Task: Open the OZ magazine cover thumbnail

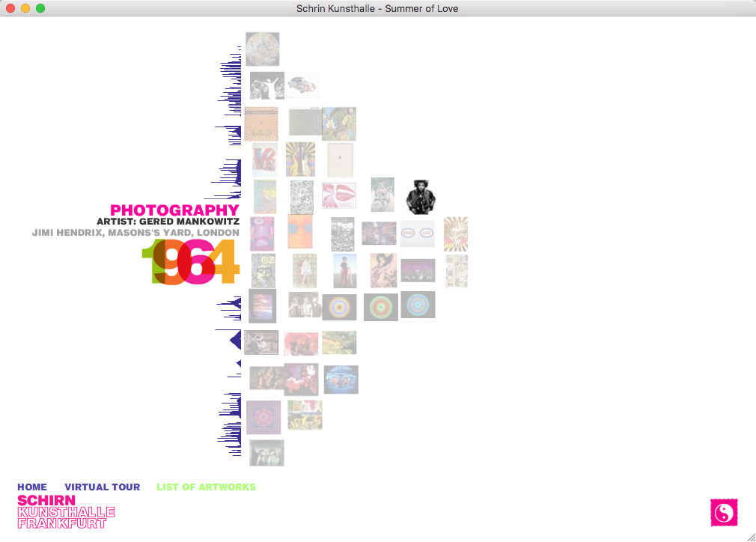Action: click(x=263, y=271)
